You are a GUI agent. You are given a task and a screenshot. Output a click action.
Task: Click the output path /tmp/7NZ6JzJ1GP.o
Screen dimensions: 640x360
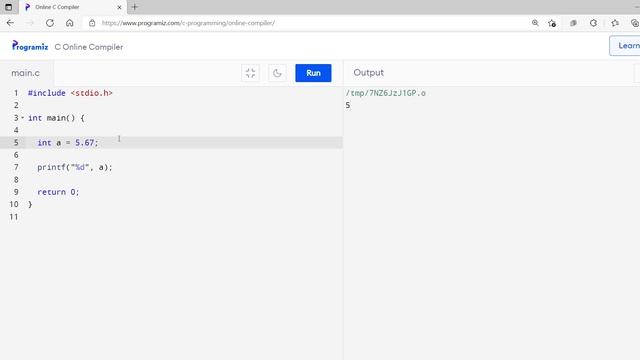point(386,93)
